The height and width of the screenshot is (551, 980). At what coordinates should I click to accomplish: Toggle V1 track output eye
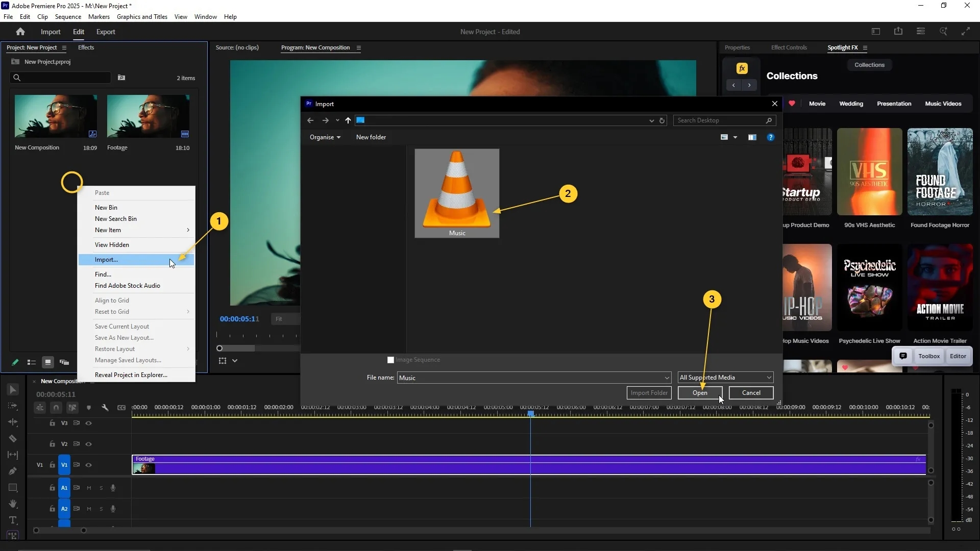[88, 465]
